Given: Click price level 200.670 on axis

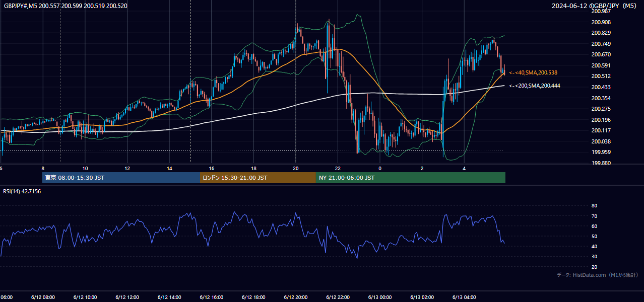Looking at the screenshot, I should coord(601,54).
